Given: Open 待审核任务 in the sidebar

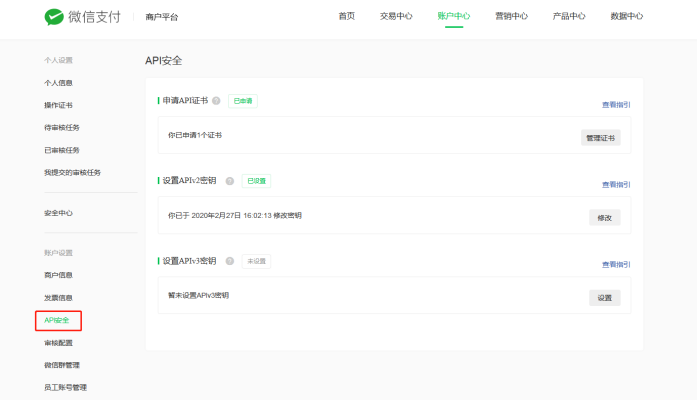Looking at the screenshot, I should pyautogui.click(x=62, y=127).
